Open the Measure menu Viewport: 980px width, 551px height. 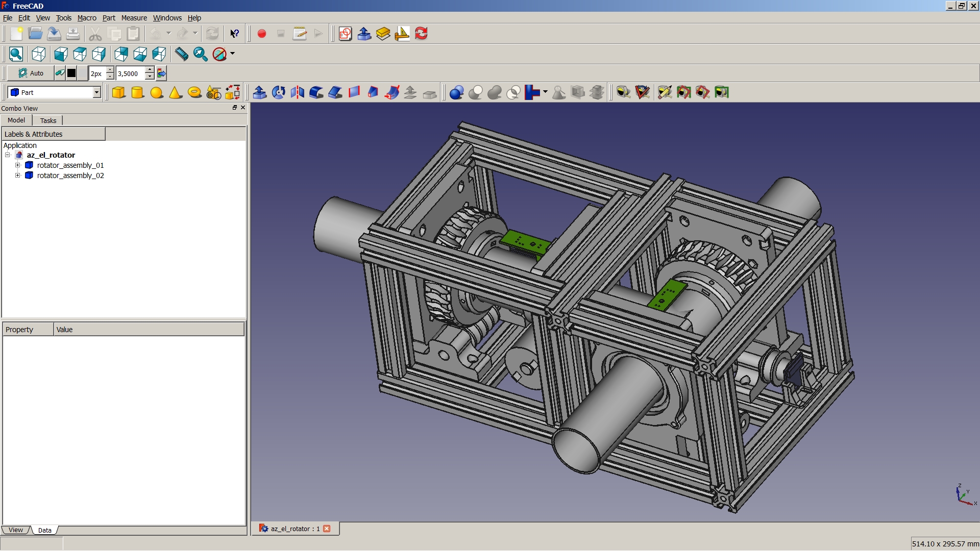pyautogui.click(x=134, y=18)
